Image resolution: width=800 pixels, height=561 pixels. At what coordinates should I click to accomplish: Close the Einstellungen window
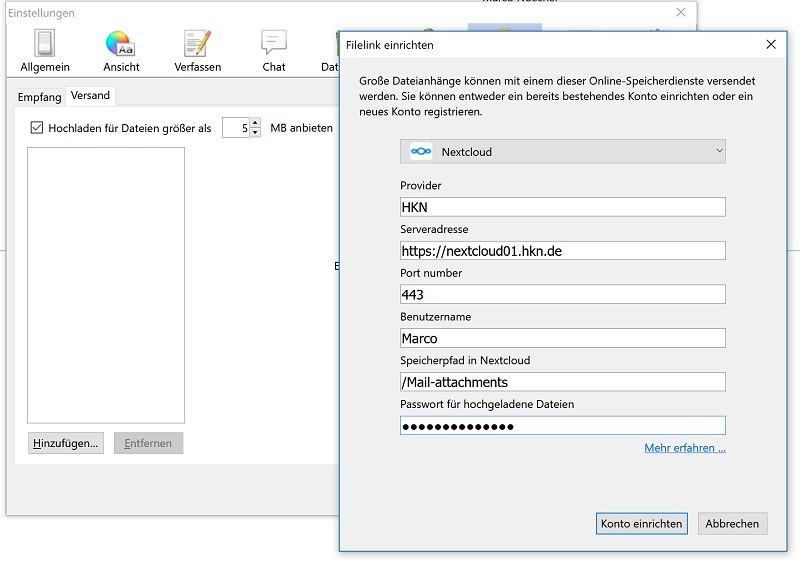tap(681, 12)
